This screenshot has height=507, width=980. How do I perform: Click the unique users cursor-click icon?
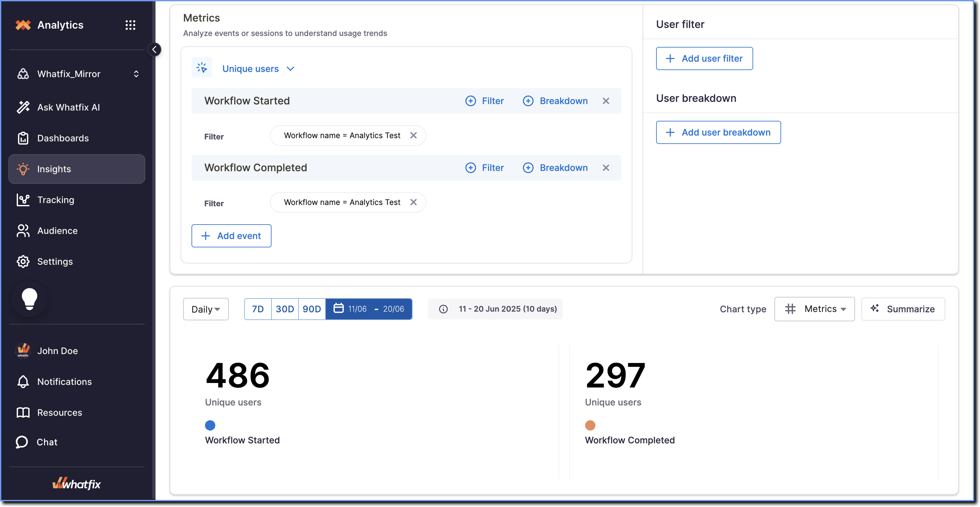[202, 68]
